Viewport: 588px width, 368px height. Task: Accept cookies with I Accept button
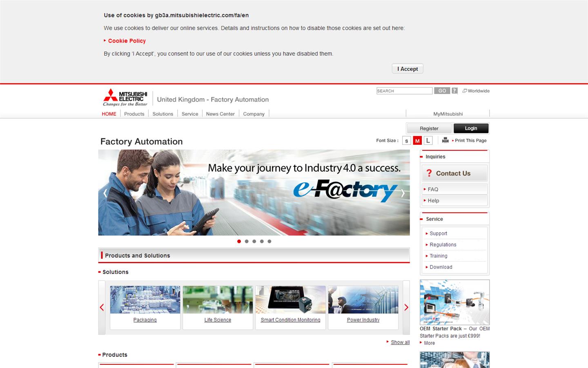[x=408, y=69]
